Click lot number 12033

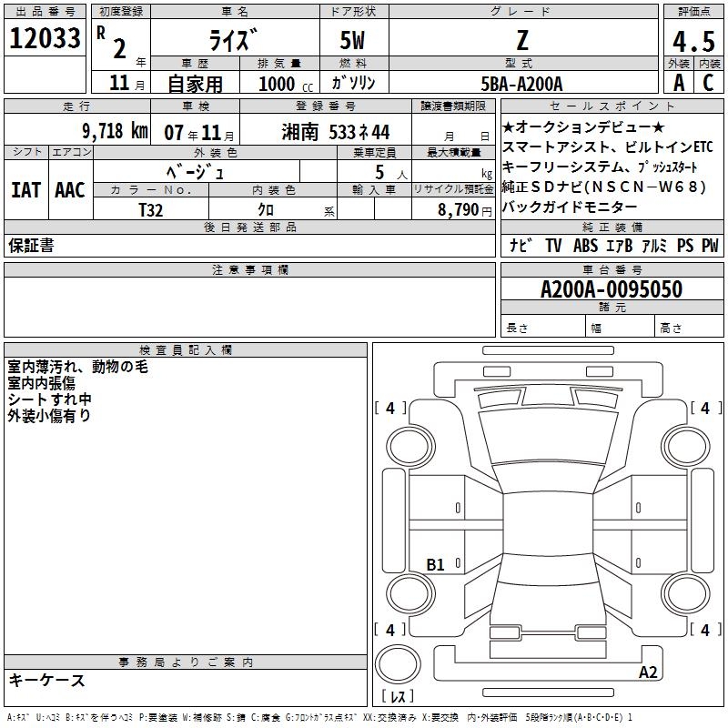pos(45,38)
